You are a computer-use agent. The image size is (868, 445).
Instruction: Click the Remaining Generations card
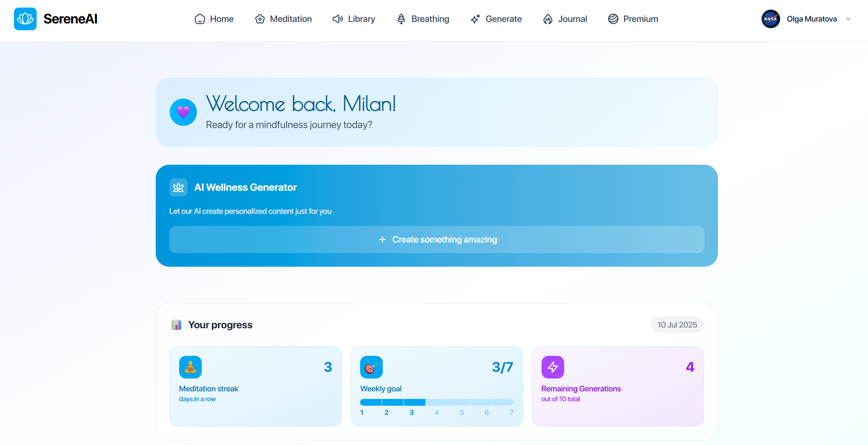(x=618, y=386)
